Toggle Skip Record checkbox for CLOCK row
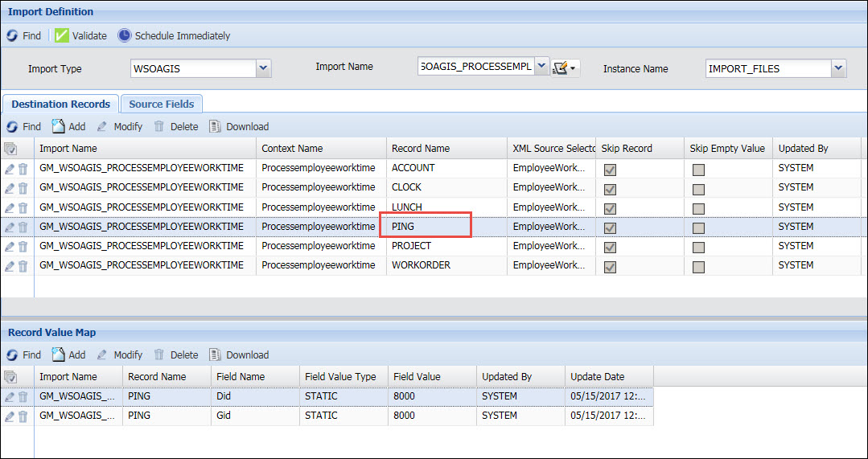Viewport: 868px width, 459px height. click(x=610, y=188)
